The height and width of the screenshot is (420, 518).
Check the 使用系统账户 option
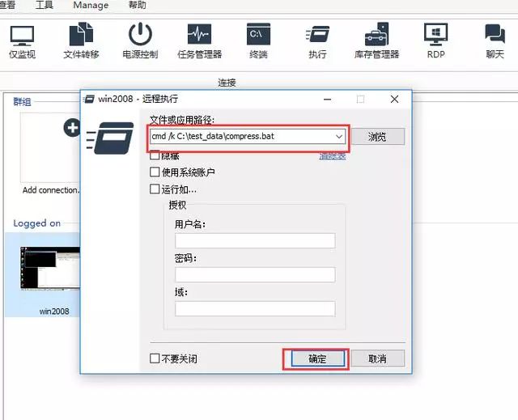pos(155,172)
